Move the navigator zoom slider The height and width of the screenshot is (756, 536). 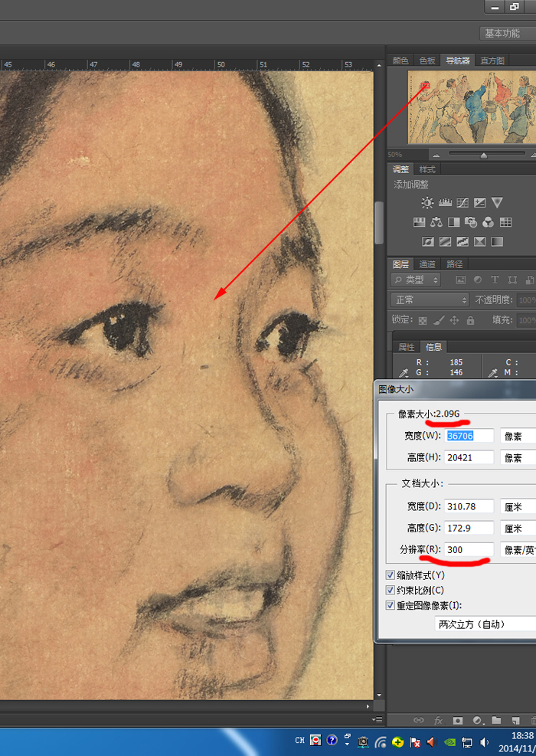[483, 155]
